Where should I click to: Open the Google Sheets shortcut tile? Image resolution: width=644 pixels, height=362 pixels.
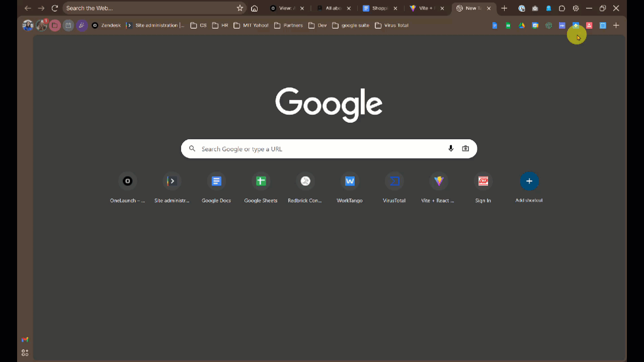pyautogui.click(x=261, y=182)
